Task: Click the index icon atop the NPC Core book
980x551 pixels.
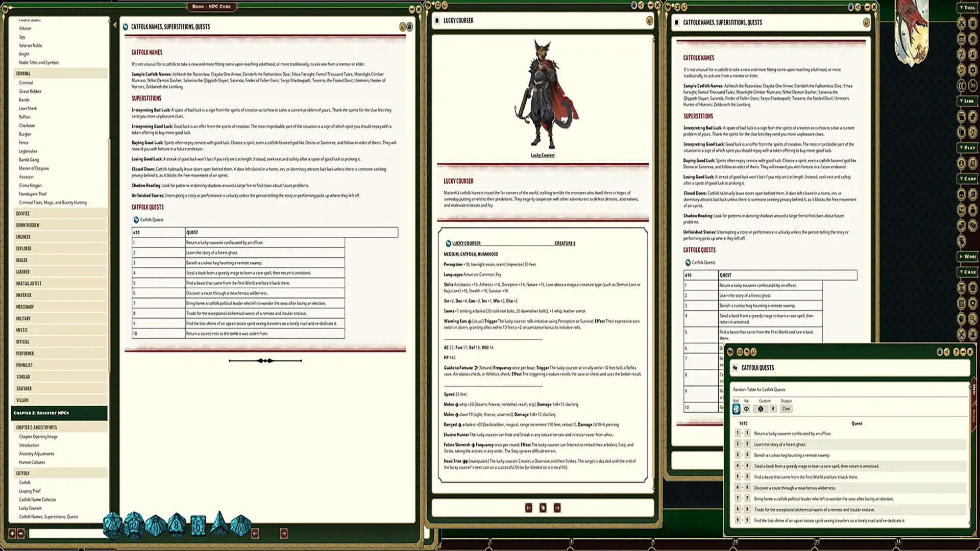Action: coord(402,27)
